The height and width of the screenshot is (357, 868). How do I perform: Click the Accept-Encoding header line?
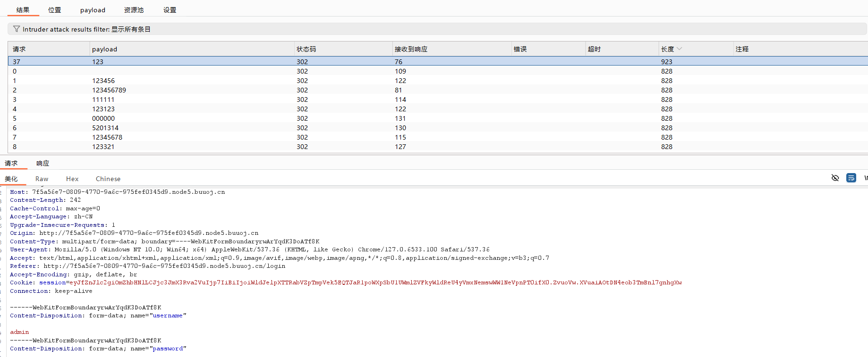(73, 274)
